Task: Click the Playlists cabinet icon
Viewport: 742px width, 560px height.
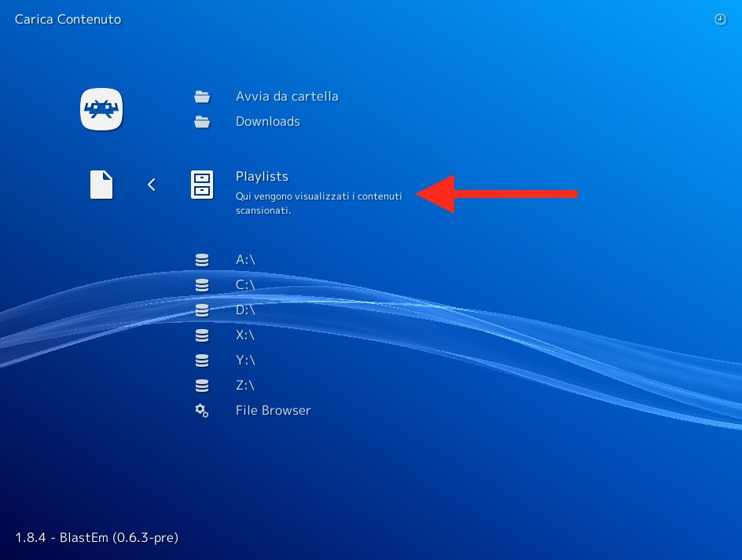Action: 202,185
